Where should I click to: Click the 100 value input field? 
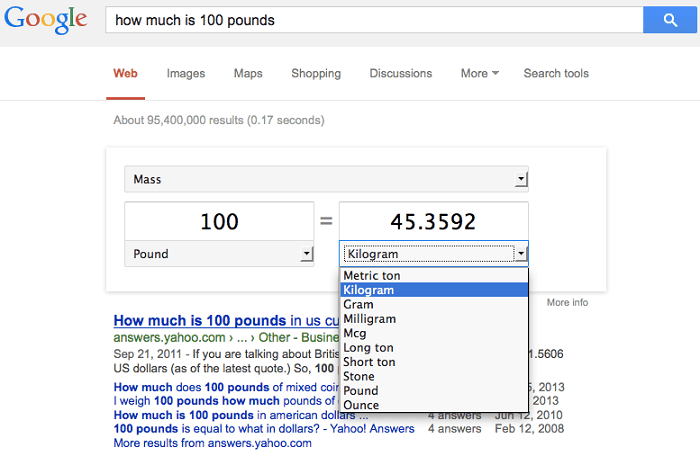[219, 222]
